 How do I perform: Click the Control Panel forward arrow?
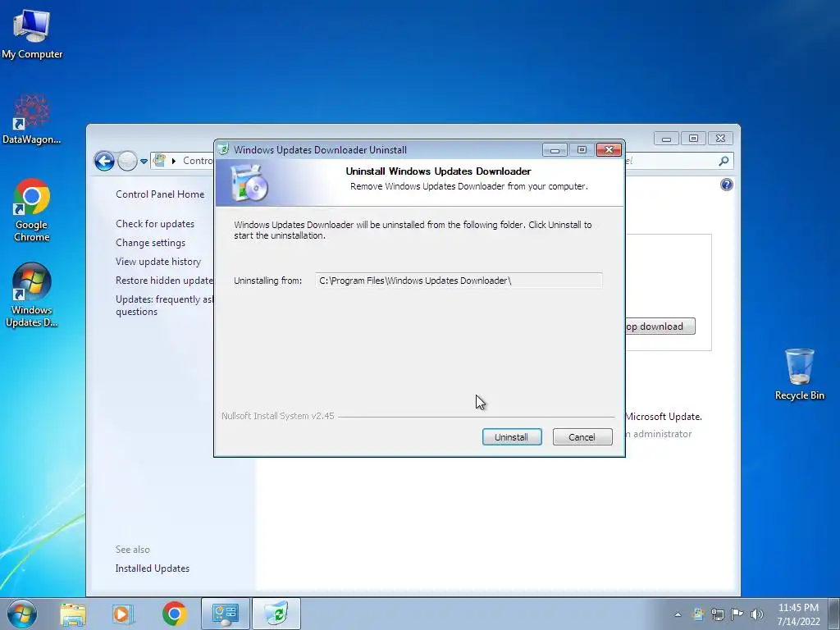(127, 161)
